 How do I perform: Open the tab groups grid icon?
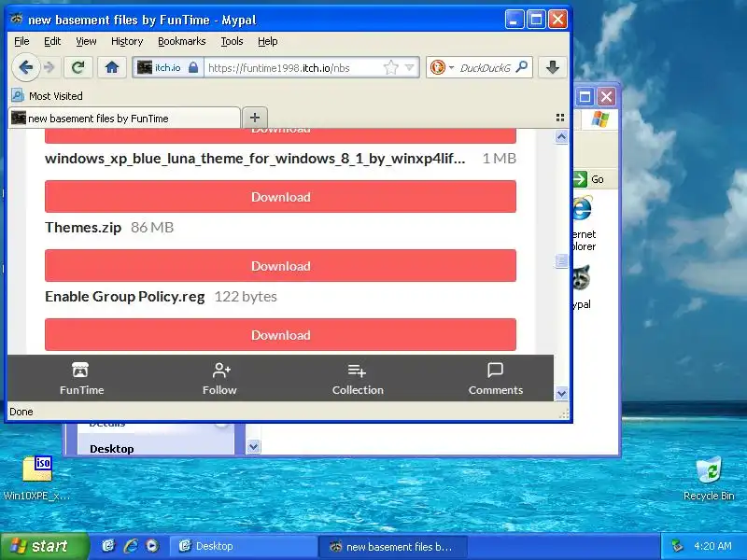pyautogui.click(x=560, y=118)
